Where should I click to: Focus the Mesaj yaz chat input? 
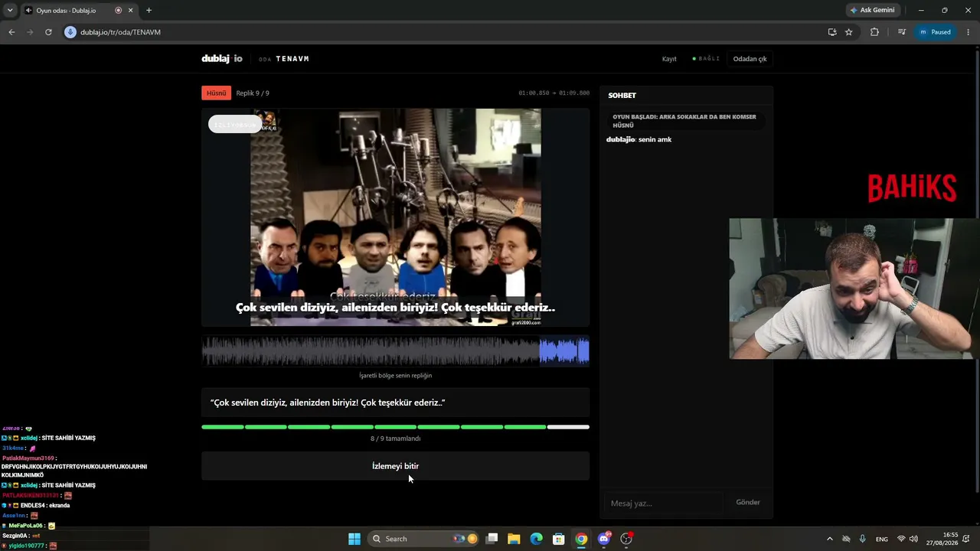[x=663, y=503]
